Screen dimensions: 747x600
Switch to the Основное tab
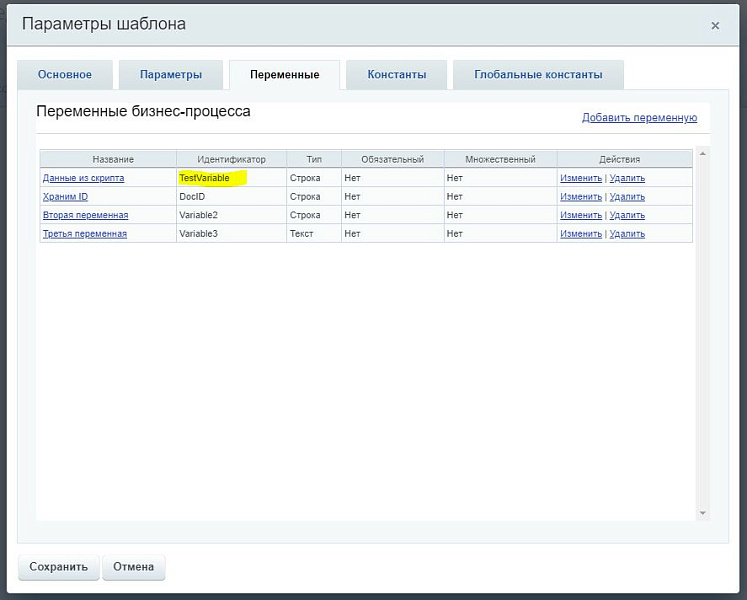coord(65,75)
